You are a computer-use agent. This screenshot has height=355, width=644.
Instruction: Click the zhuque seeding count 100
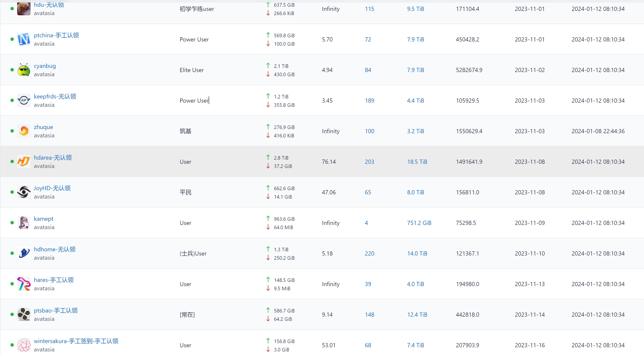point(369,131)
